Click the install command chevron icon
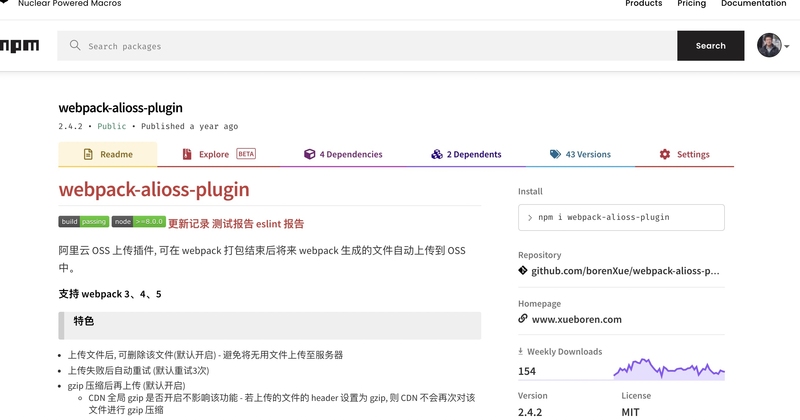The width and height of the screenshot is (800, 420). click(530, 217)
